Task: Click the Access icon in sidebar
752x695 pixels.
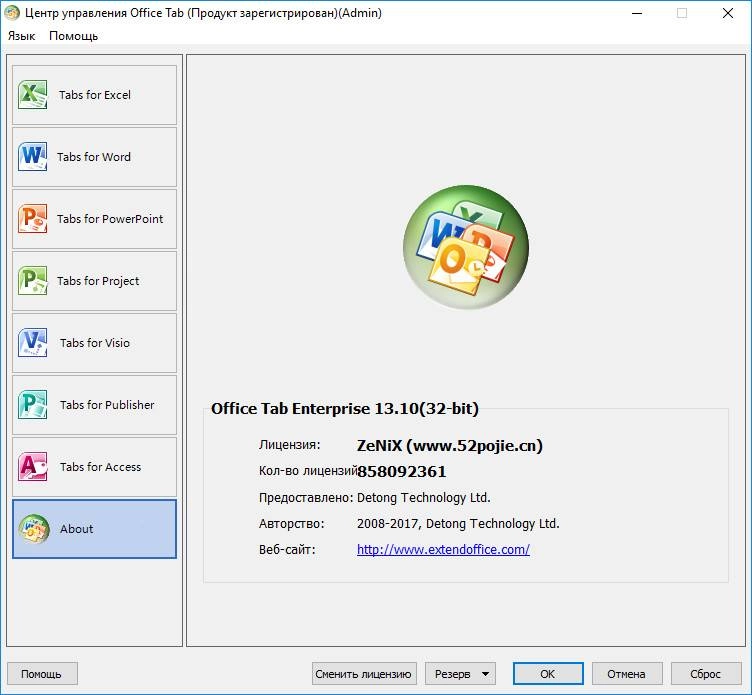Action: pyautogui.click(x=33, y=466)
